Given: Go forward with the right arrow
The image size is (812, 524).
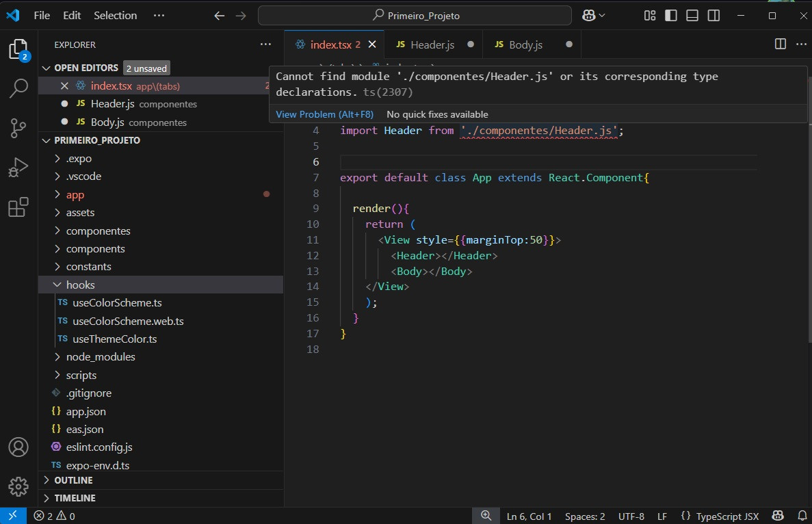Looking at the screenshot, I should 241,16.
